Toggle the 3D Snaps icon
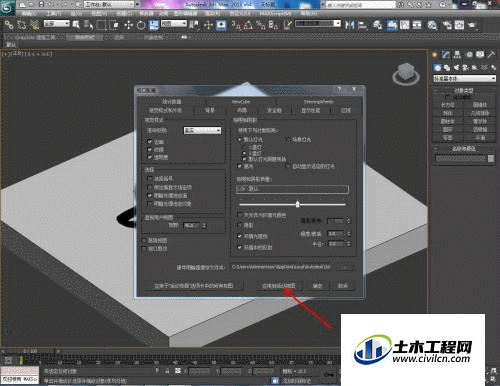This screenshot has height=386, width=500. 236,25
